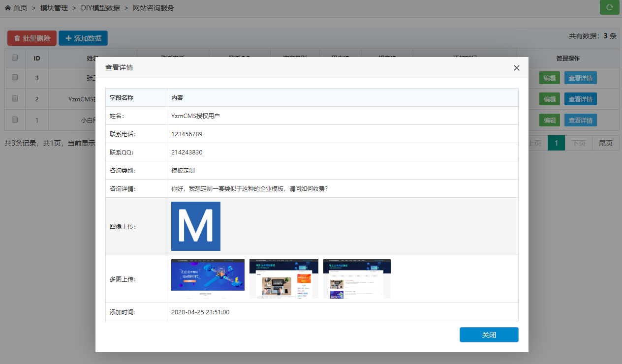Open the first 多图上传 thumbnail
The width and height of the screenshot is (622, 364).
coord(208,278)
